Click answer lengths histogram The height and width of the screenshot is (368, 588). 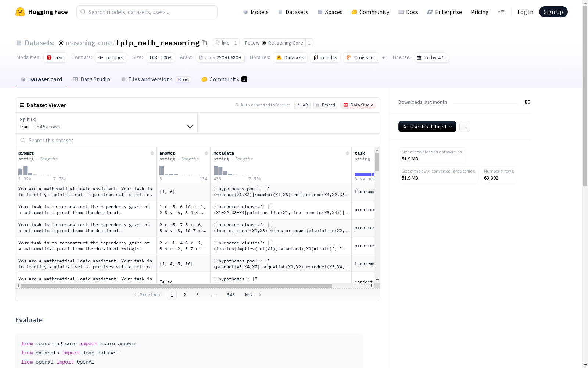(183, 170)
